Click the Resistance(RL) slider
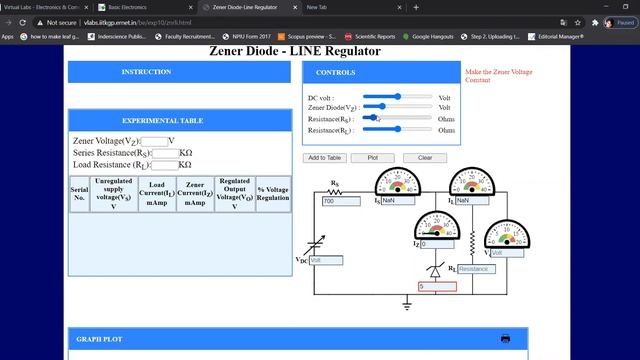Screen dimensions: 640x360 (397, 129)
